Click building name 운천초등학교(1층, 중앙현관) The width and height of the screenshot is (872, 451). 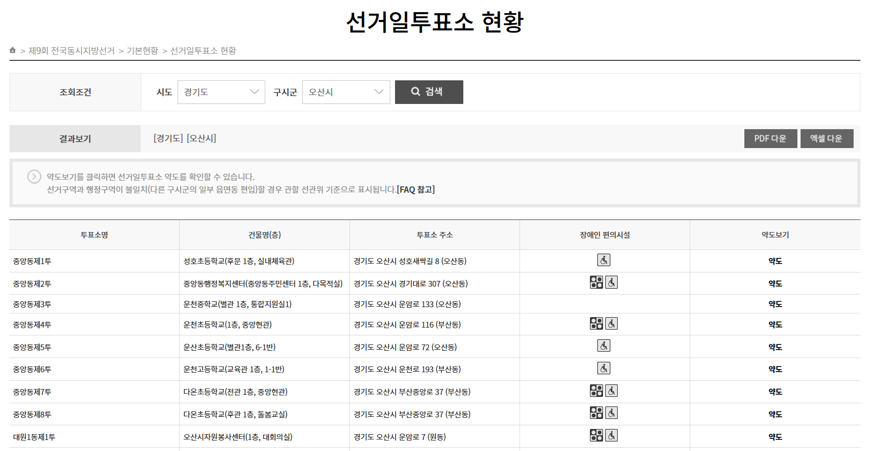coord(228,325)
